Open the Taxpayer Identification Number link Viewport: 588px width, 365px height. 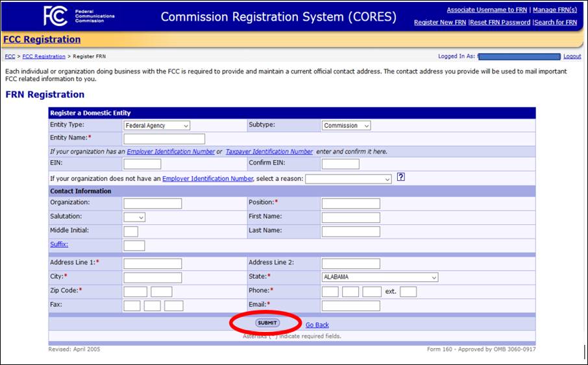[x=269, y=152]
